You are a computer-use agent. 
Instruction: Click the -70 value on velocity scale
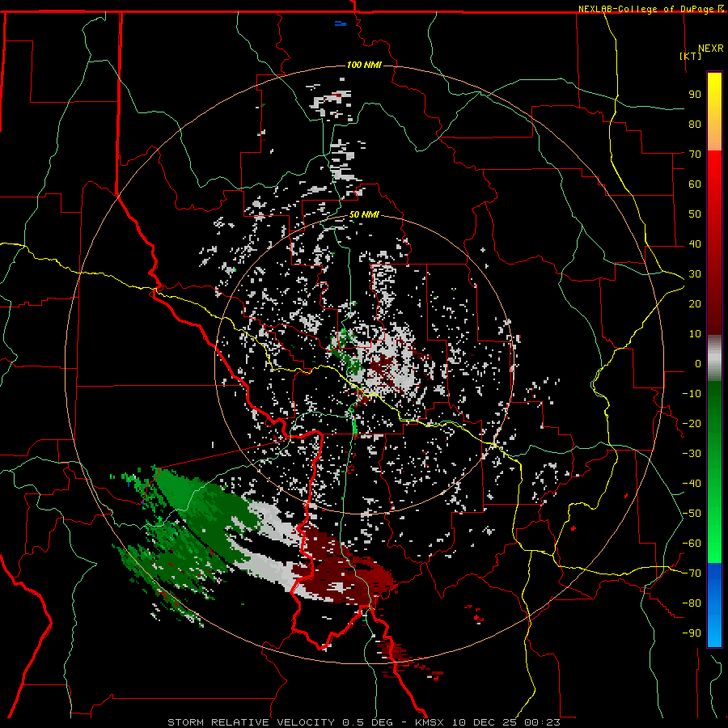click(692, 574)
